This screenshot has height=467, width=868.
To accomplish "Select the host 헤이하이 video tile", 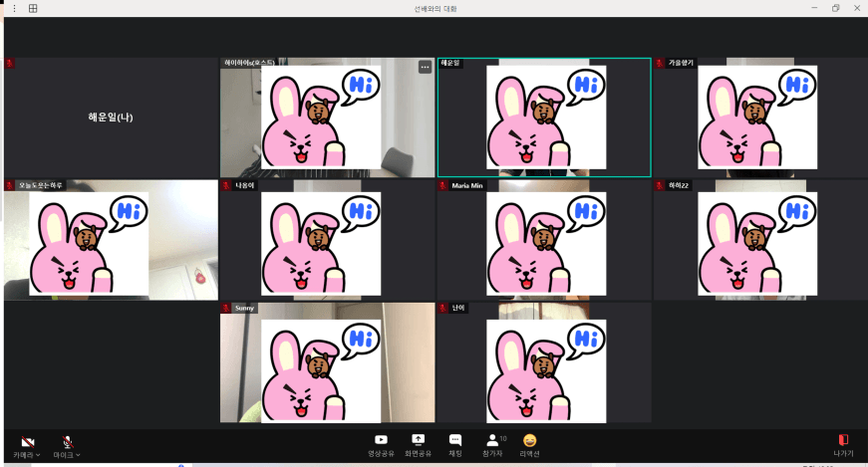I will 327,117.
